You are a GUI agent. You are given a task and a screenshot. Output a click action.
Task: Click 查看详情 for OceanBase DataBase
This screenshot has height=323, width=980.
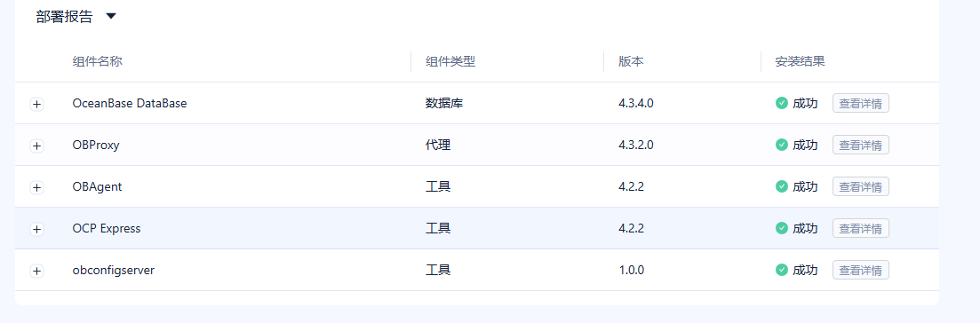(x=861, y=103)
